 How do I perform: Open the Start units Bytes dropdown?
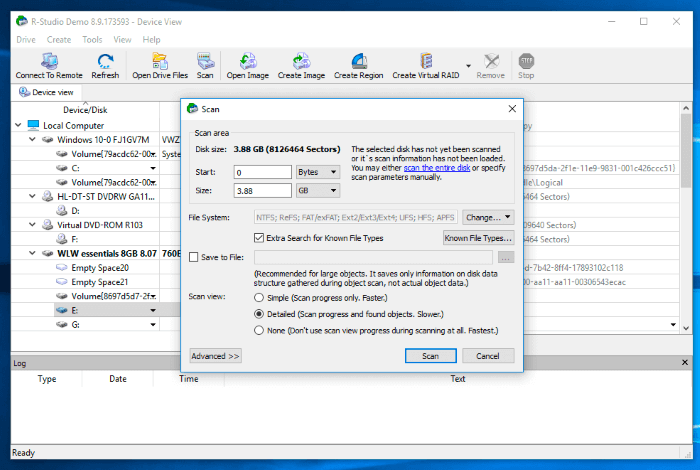click(317, 172)
